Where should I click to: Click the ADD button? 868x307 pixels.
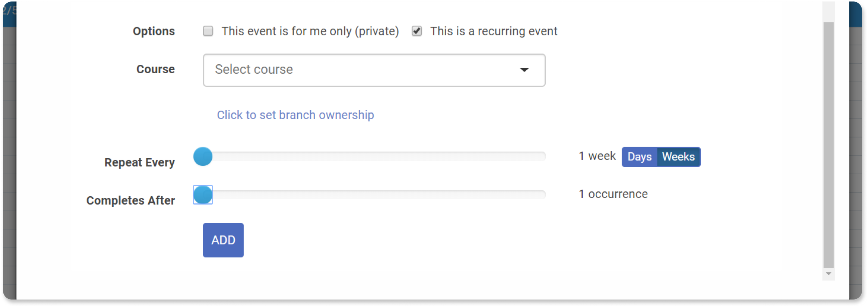click(x=223, y=240)
